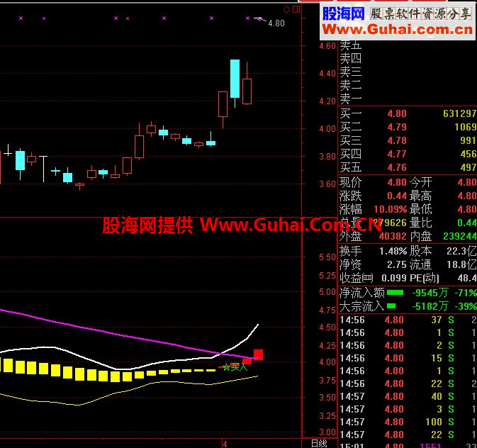Click the large red indicator block on the right
This screenshot has height=448, width=477.
(x=258, y=354)
